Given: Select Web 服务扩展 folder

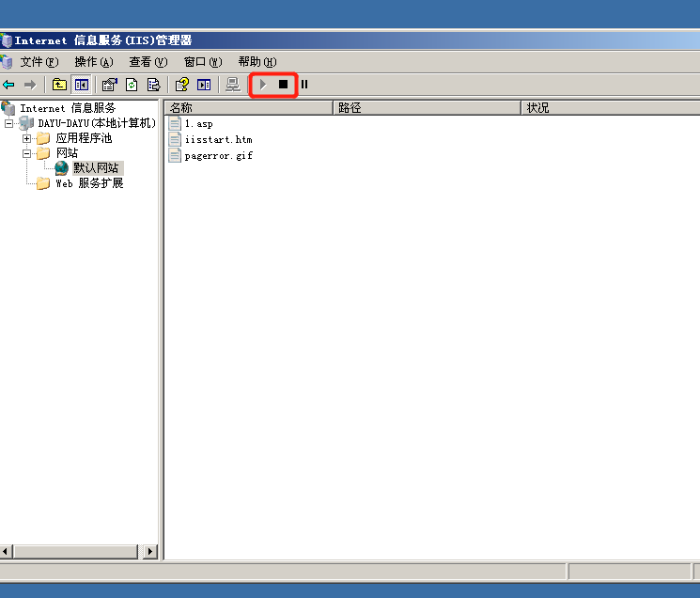Looking at the screenshot, I should click(x=89, y=183).
